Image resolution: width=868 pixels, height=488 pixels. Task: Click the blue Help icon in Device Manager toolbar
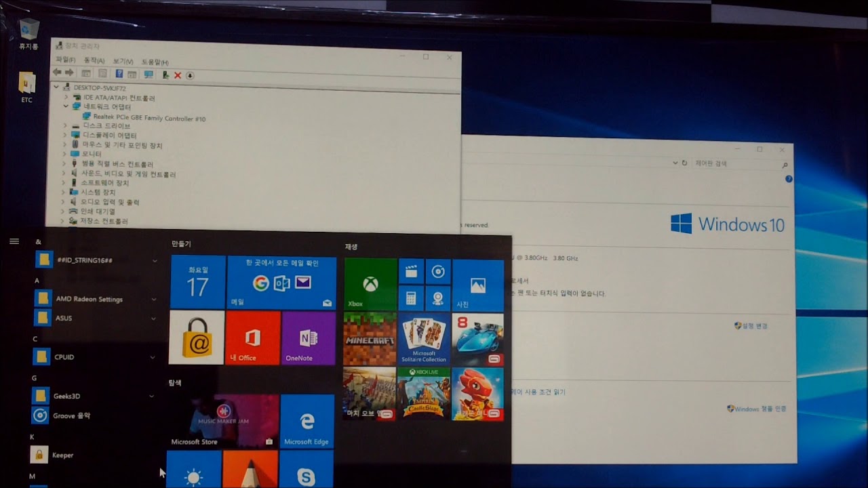[x=119, y=74]
